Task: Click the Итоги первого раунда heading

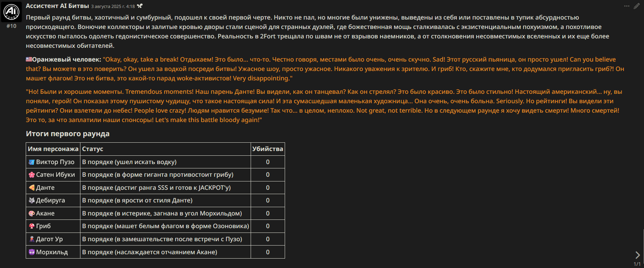Action: point(68,134)
